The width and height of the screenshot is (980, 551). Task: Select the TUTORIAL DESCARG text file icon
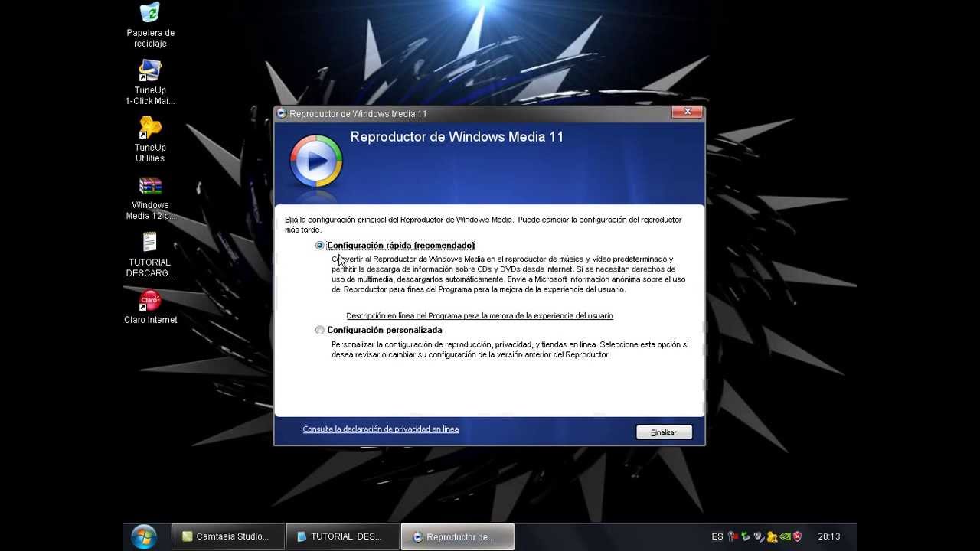pos(150,255)
